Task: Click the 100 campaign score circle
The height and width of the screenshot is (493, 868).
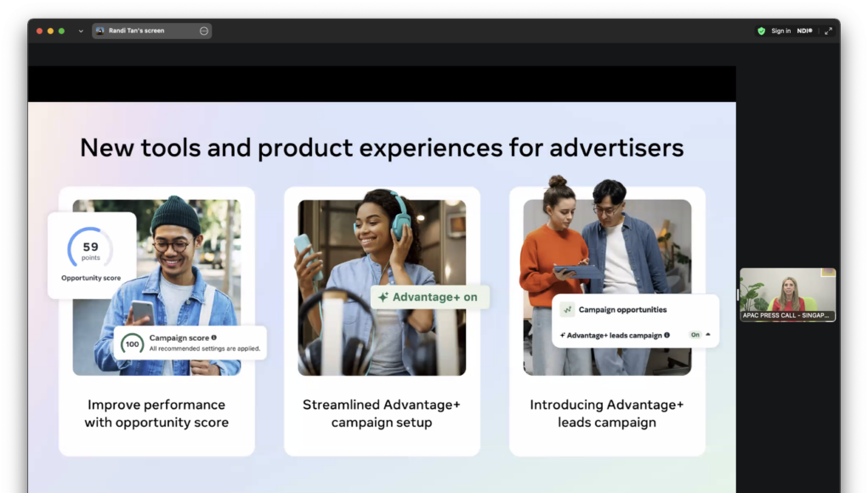Action: pos(132,344)
